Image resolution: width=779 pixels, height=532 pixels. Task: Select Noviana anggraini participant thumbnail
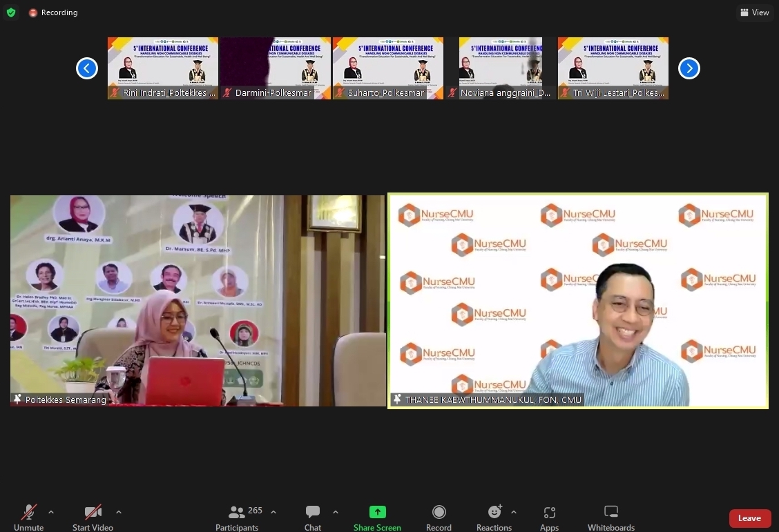[x=501, y=68]
